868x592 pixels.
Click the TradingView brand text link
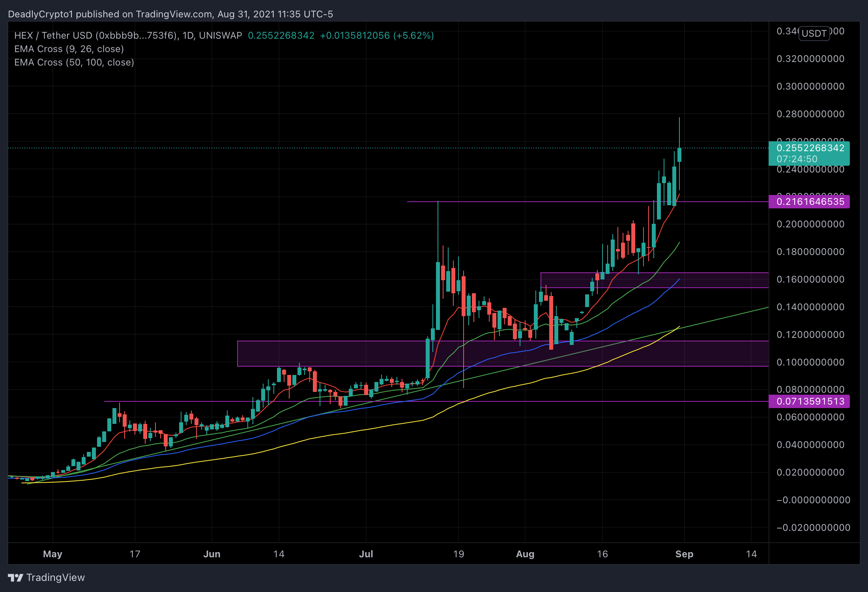55,578
